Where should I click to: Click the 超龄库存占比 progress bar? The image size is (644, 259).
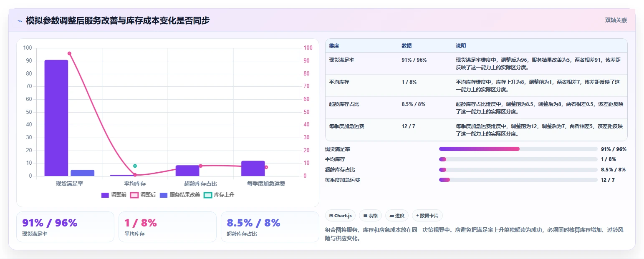tap(518, 170)
